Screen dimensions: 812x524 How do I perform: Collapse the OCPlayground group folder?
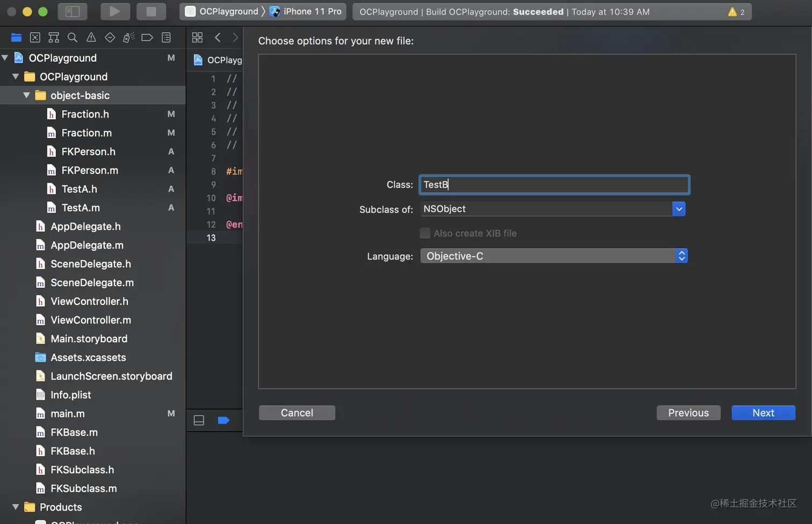(16, 77)
